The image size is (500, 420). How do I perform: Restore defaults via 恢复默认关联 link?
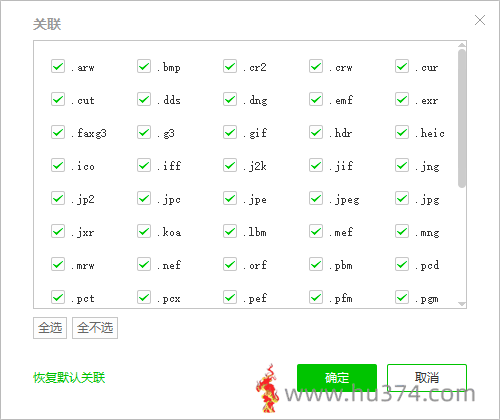69,378
